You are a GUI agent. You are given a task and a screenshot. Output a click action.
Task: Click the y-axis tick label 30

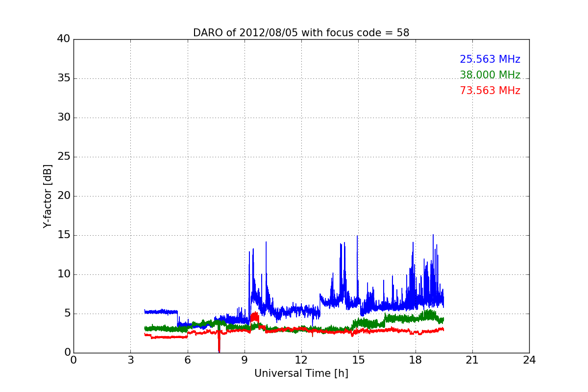[x=64, y=118]
